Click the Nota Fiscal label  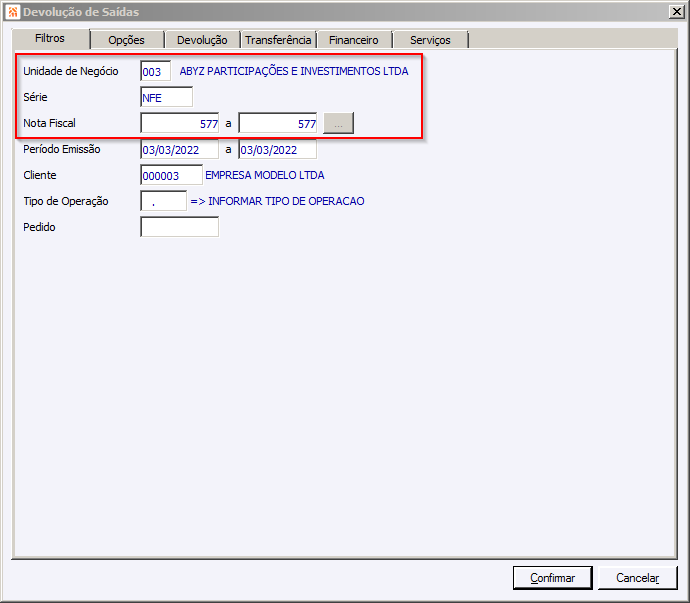pyautogui.click(x=49, y=123)
